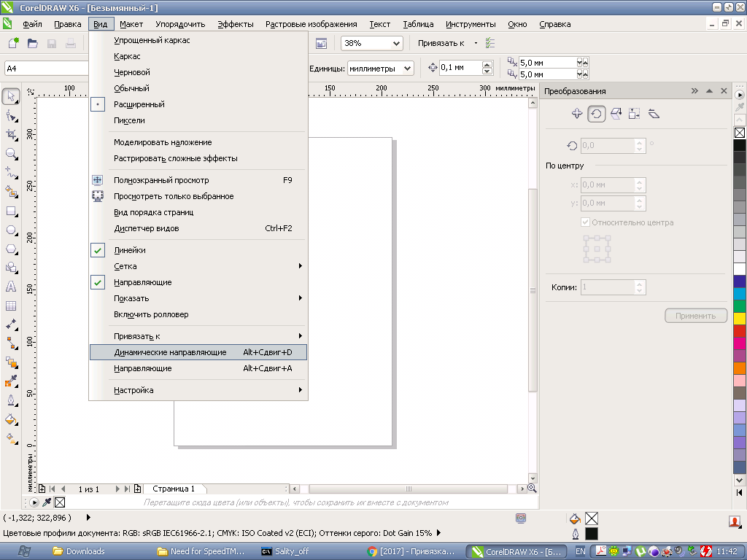This screenshot has width=747, height=560.
Task: Select the Polygon tool
Action: (x=12, y=249)
